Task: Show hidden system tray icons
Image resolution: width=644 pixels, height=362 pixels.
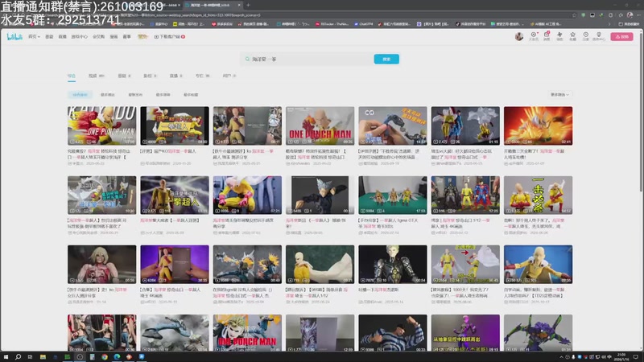Action: point(561,357)
